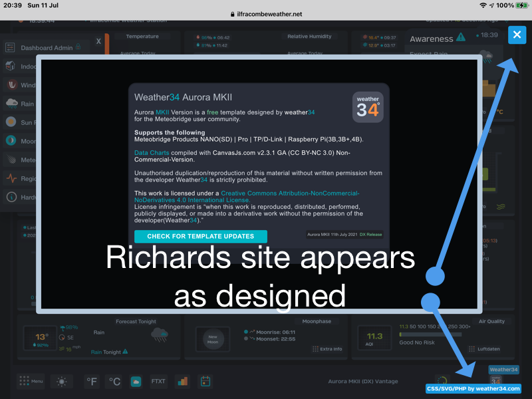Click the 'Good No Risk' air quality text
The image size is (532, 399).
[x=417, y=342]
